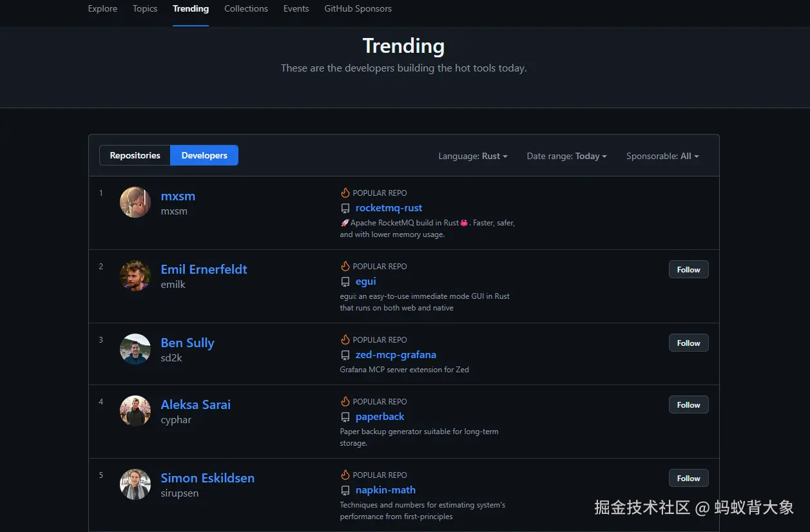This screenshot has width=810, height=532.
Task: Click Emil Ernerfeldt's avatar picture
Action: click(x=135, y=276)
